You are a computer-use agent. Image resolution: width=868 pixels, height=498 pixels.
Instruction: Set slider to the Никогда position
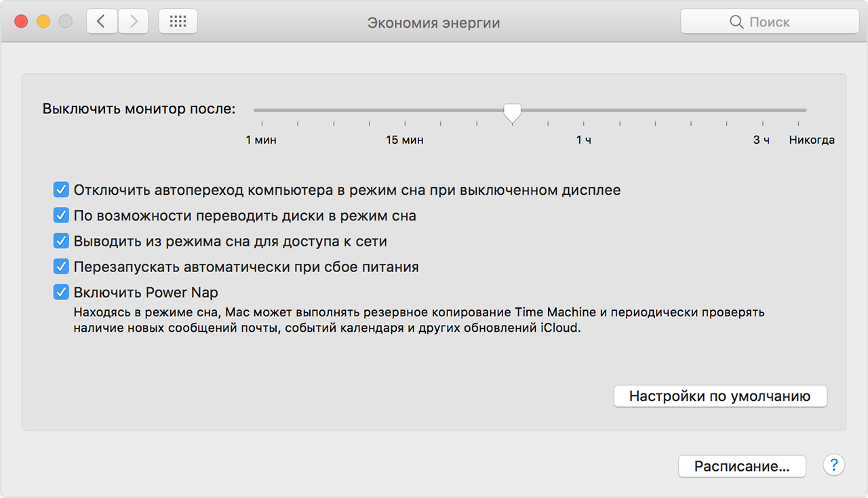(x=798, y=124)
